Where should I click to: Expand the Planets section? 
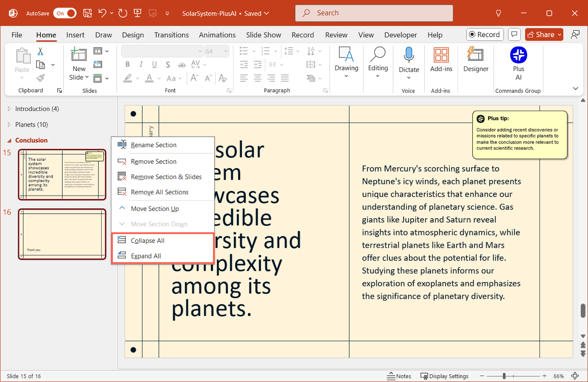[9, 125]
